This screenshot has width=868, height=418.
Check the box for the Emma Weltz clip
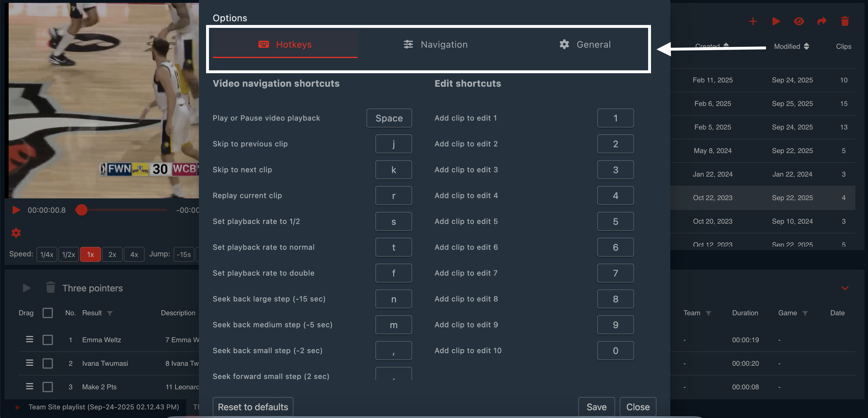click(48, 340)
